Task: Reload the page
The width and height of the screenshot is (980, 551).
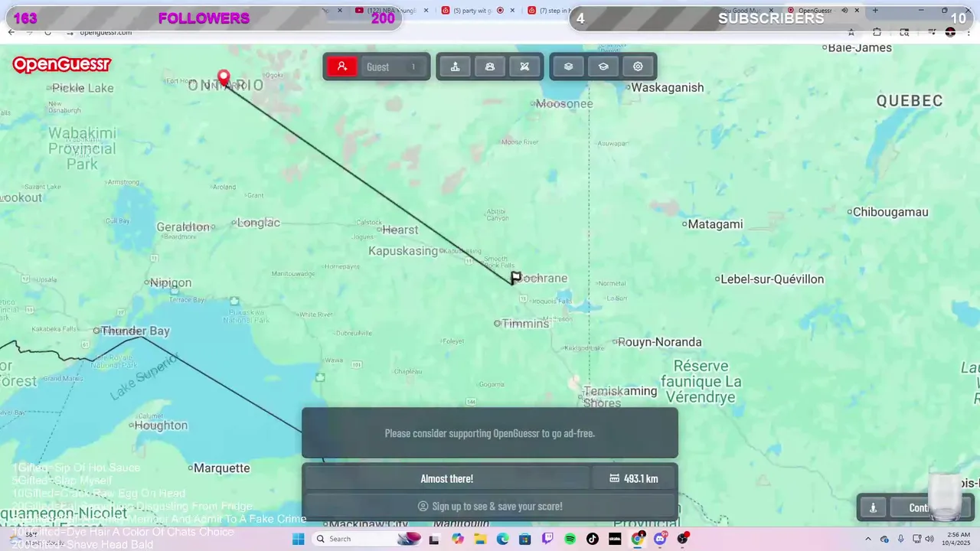Action: pos(47,32)
